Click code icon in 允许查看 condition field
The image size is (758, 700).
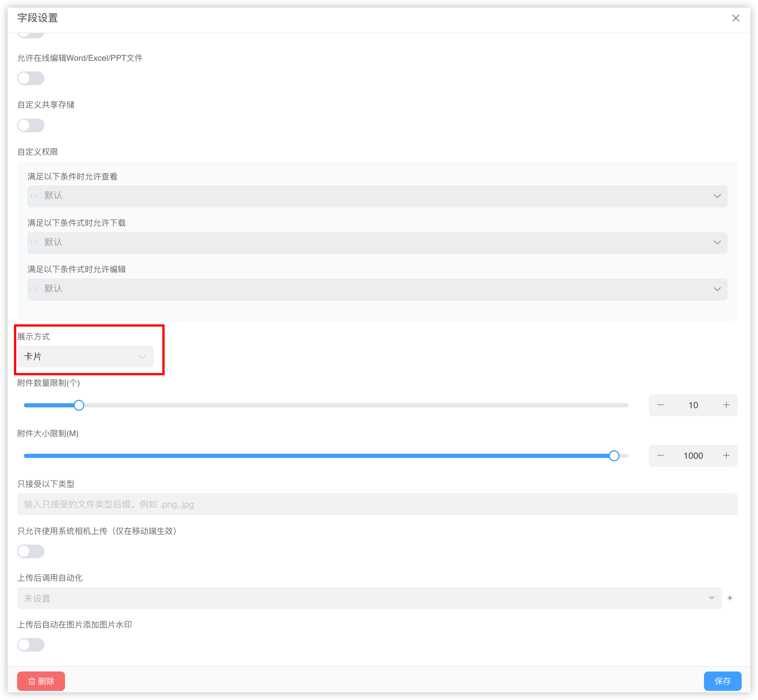tap(34, 196)
